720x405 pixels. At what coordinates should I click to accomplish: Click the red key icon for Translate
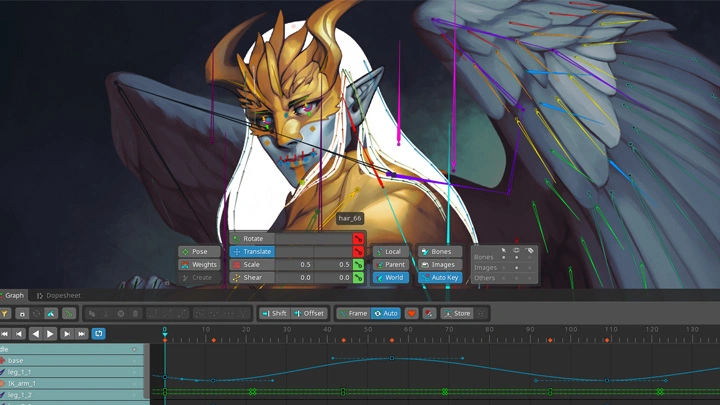(x=358, y=252)
